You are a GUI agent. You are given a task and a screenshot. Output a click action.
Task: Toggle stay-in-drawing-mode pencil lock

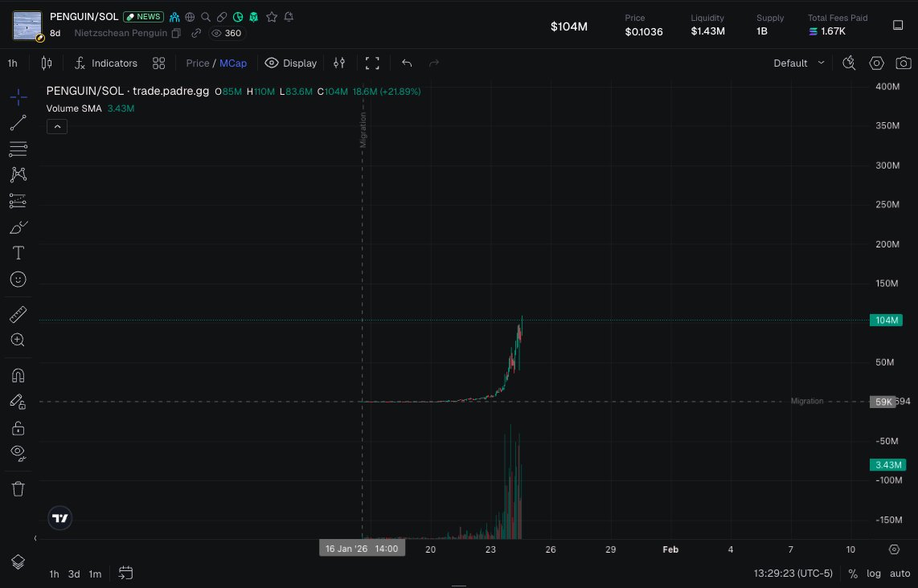pos(18,402)
